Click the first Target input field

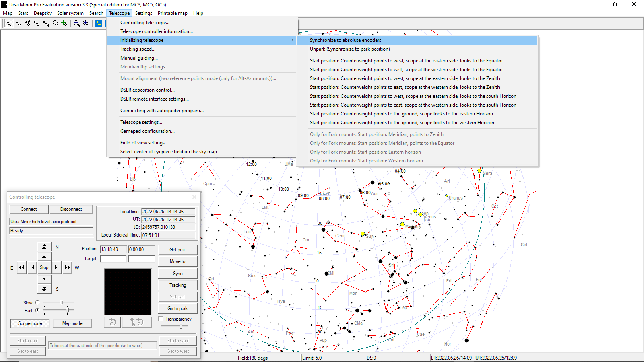(113, 259)
